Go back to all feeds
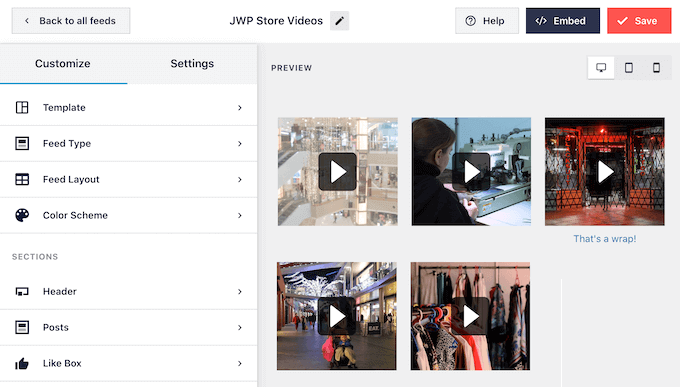Viewport: 680px width, 387px height. [x=71, y=21]
